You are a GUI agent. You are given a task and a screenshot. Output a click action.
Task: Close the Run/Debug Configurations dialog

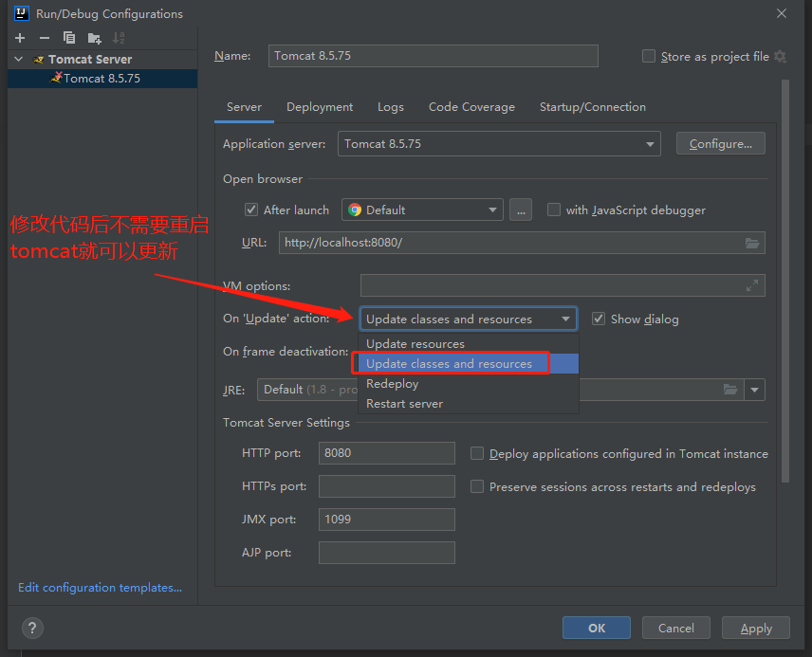pyautogui.click(x=782, y=13)
